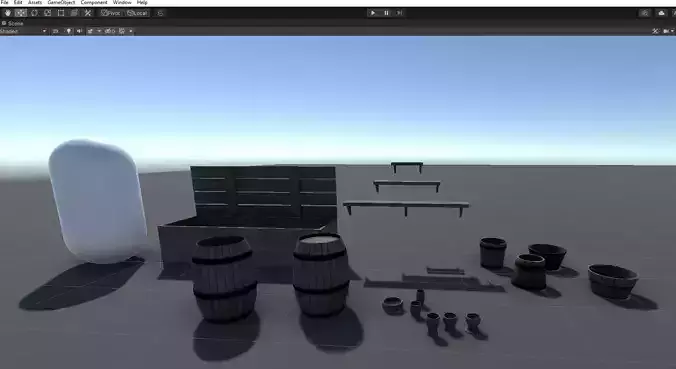Toggle hidden objects visibility count

click(110, 31)
